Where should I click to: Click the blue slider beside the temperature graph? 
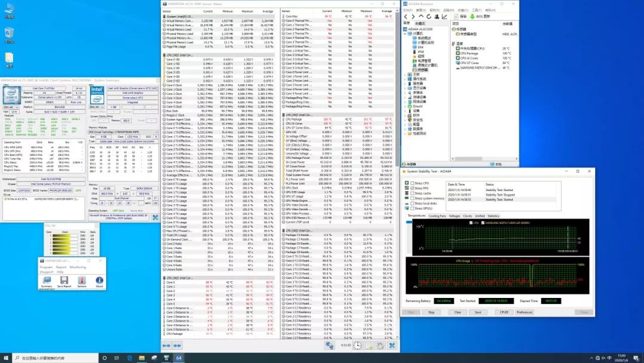pyautogui.click(x=409, y=222)
